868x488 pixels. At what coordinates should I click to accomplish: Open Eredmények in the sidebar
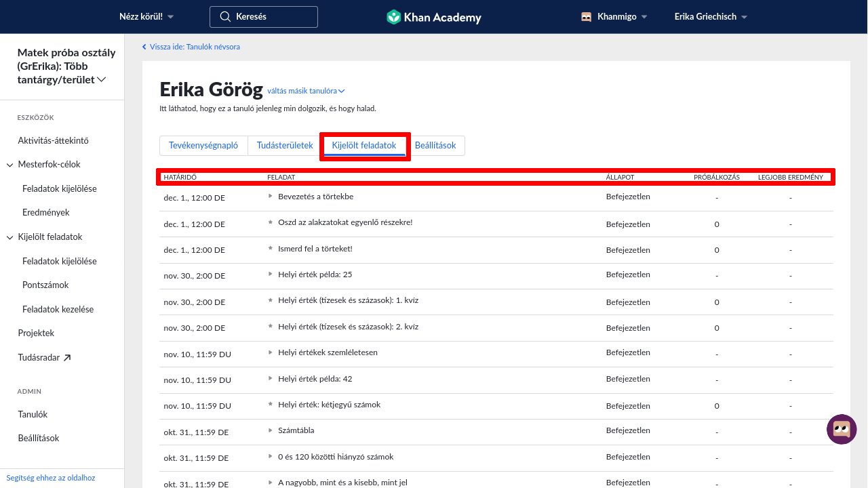click(x=46, y=213)
